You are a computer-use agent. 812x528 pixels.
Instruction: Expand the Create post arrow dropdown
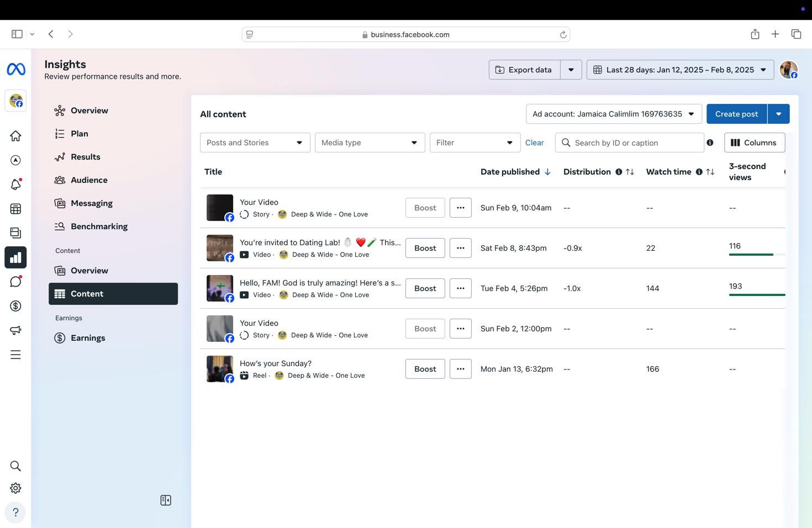pyautogui.click(x=778, y=114)
